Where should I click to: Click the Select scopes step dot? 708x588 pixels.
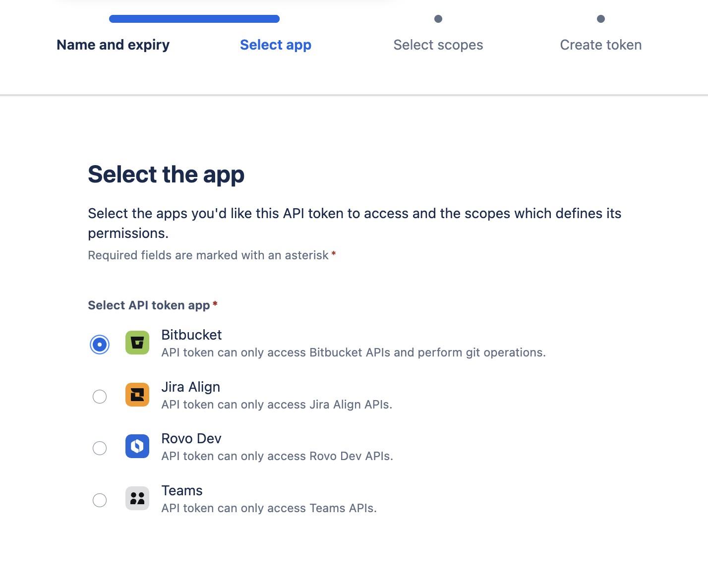(438, 19)
